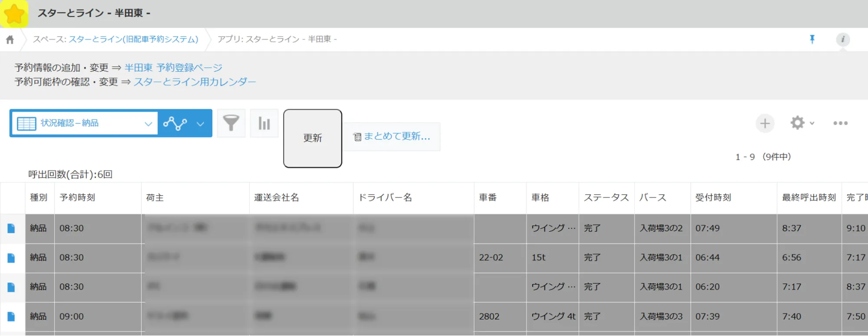Open the app info icon

842,40
